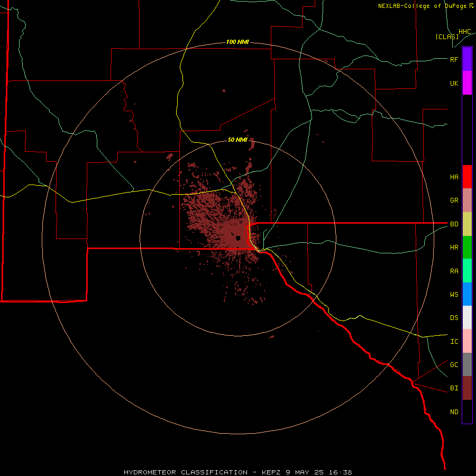
Task: Click the BD yellow legend swatch
Action: point(467,224)
